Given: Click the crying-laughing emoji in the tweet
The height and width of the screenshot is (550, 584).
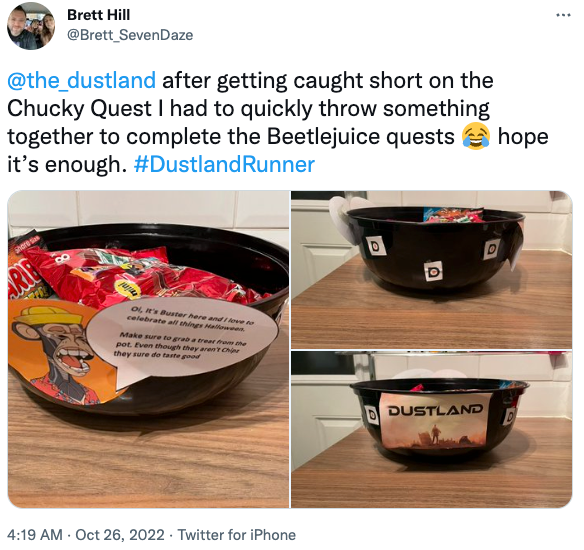Looking at the screenshot, I should (476, 136).
